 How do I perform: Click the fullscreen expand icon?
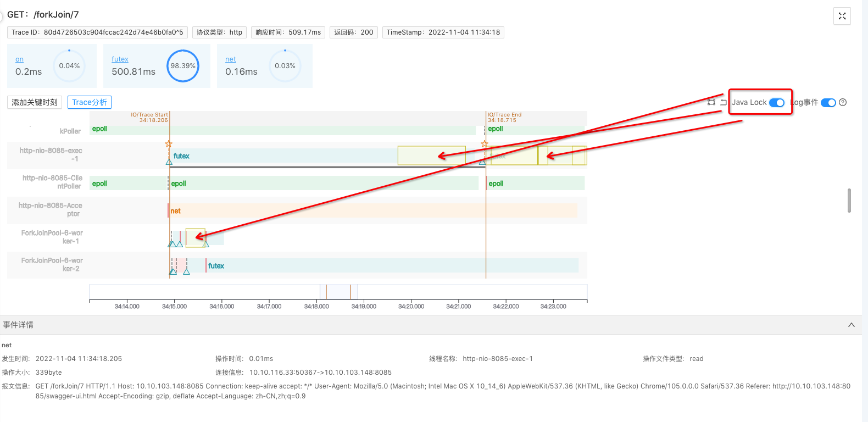click(842, 16)
